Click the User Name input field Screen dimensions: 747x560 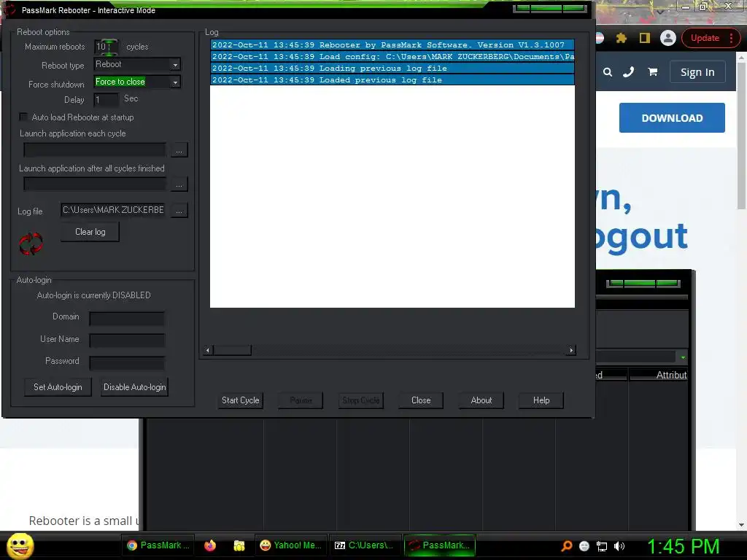(127, 340)
